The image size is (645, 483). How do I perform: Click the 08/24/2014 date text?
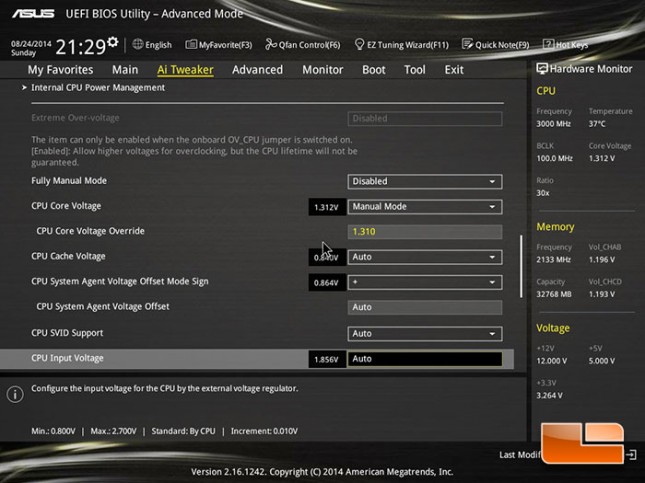31,43
